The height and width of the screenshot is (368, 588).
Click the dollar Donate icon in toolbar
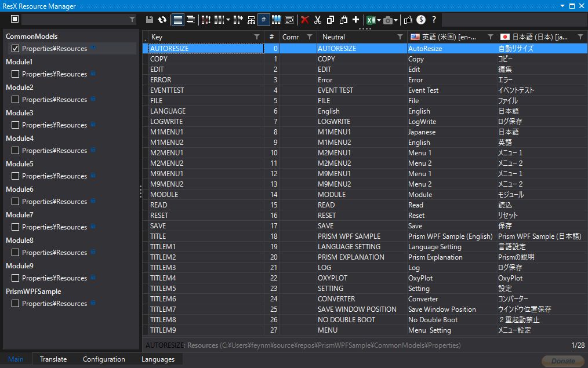421,20
